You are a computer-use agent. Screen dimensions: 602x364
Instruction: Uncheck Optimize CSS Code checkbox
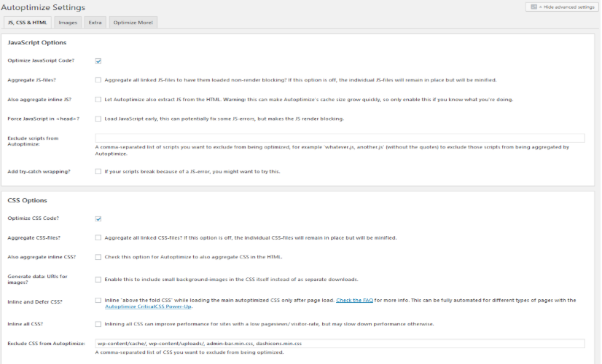click(x=98, y=218)
